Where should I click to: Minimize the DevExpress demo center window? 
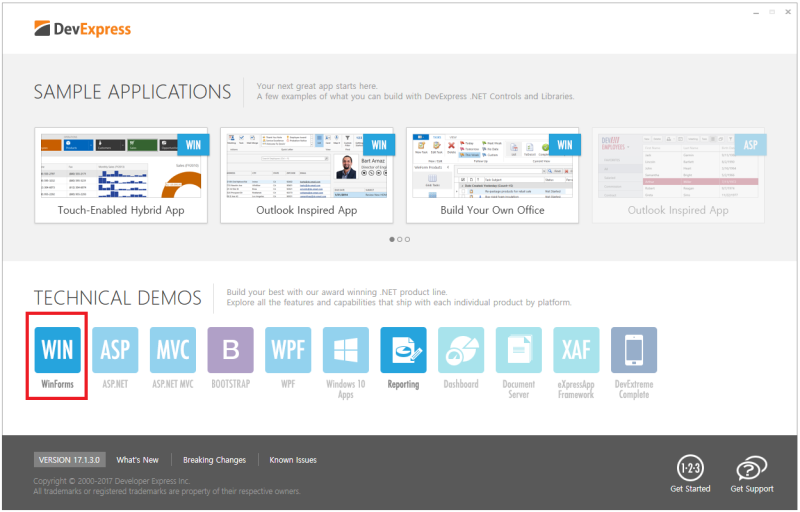(756, 12)
